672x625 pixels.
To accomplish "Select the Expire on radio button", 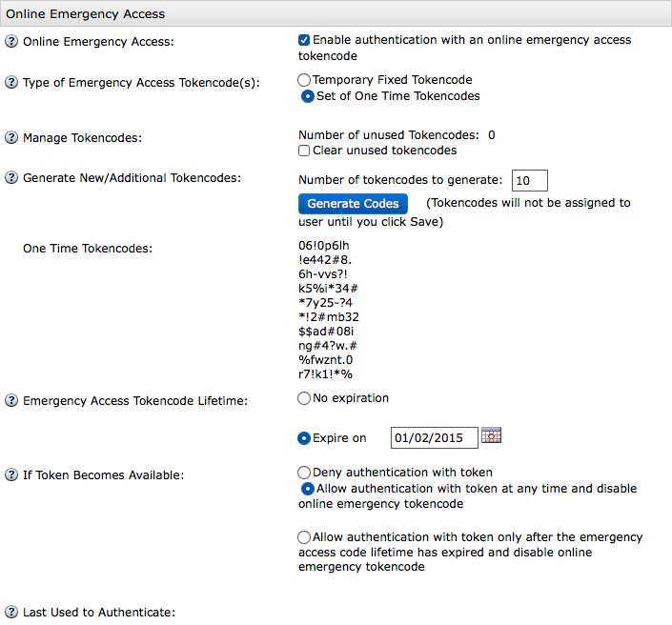I will click(304, 438).
